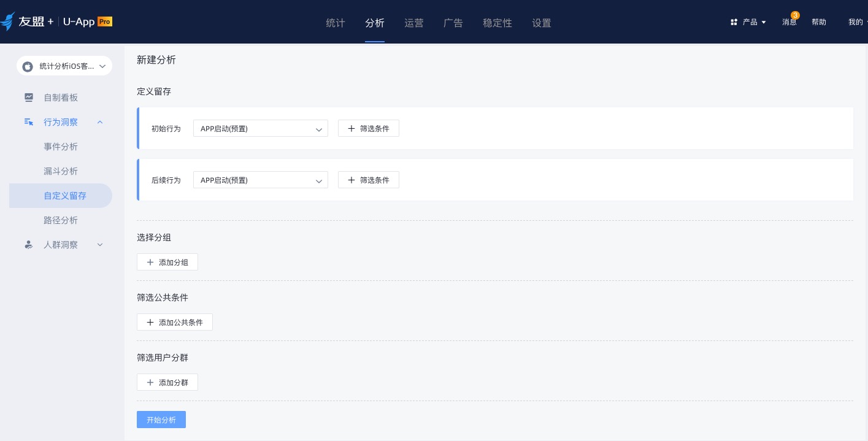The height and width of the screenshot is (441, 868).
Task: Click the 添加分组 button
Action: 167,262
